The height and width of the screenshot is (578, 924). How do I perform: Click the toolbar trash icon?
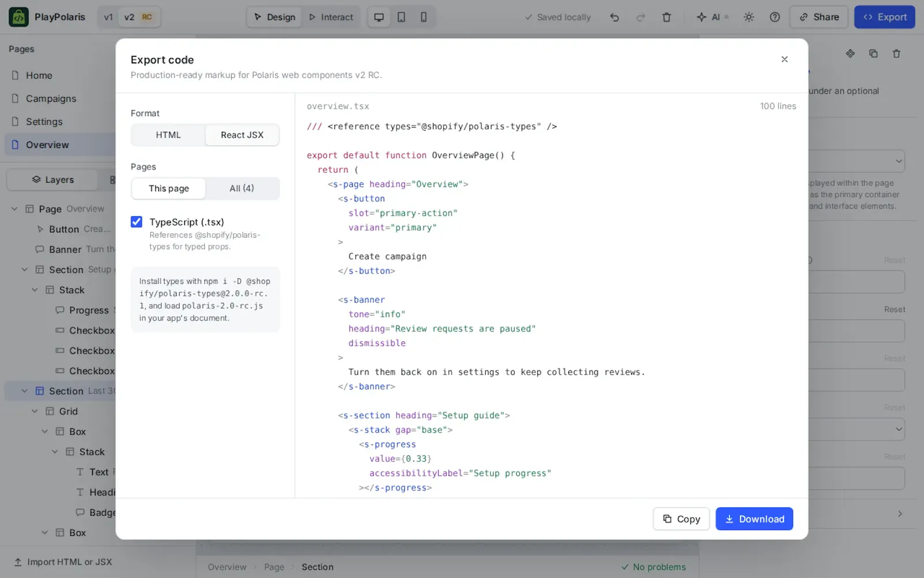click(x=666, y=17)
